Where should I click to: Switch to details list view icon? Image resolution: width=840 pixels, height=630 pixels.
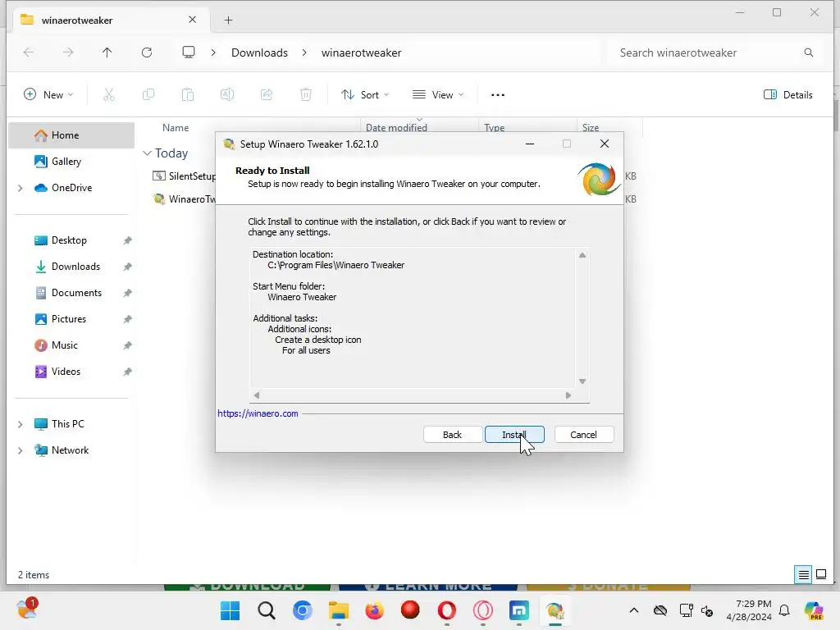point(804,575)
